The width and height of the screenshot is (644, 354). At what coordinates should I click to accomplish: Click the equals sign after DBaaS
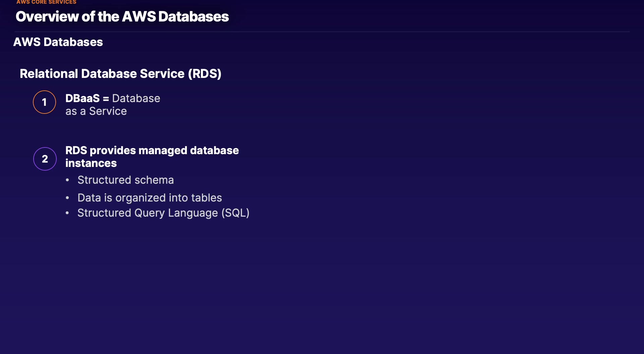point(106,99)
